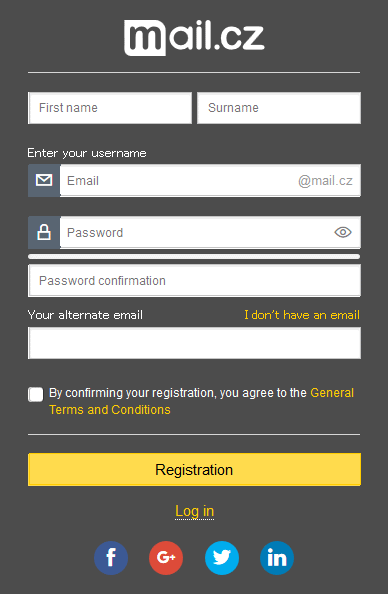The width and height of the screenshot is (388, 594).
Task: Click the password strength bar
Action: pos(194,256)
